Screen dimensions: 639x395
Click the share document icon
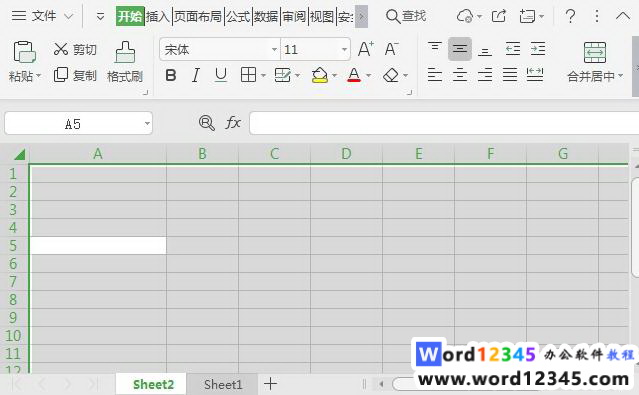(499, 16)
